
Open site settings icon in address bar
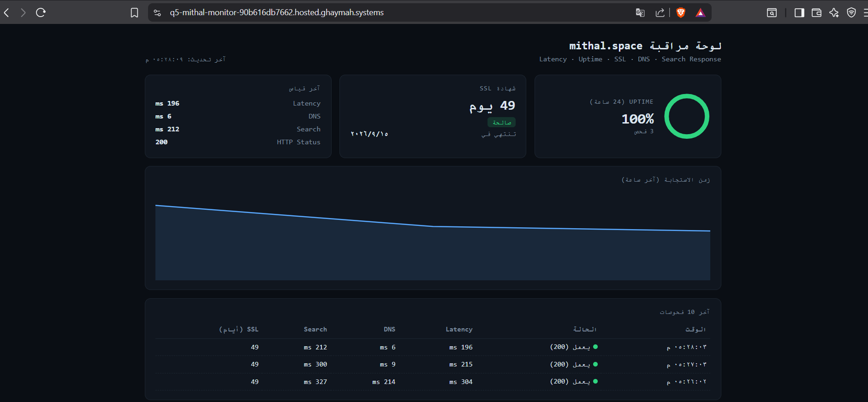pos(157,12)
